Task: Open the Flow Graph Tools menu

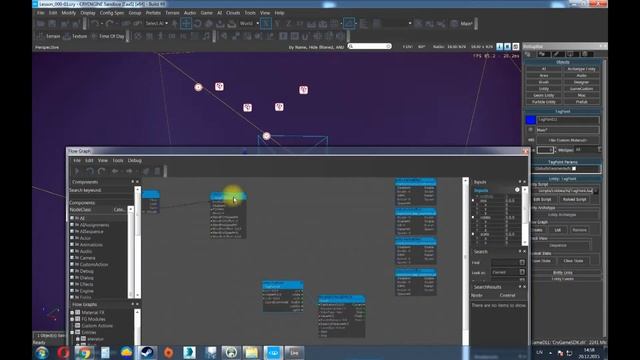Action: pos(118,161)
